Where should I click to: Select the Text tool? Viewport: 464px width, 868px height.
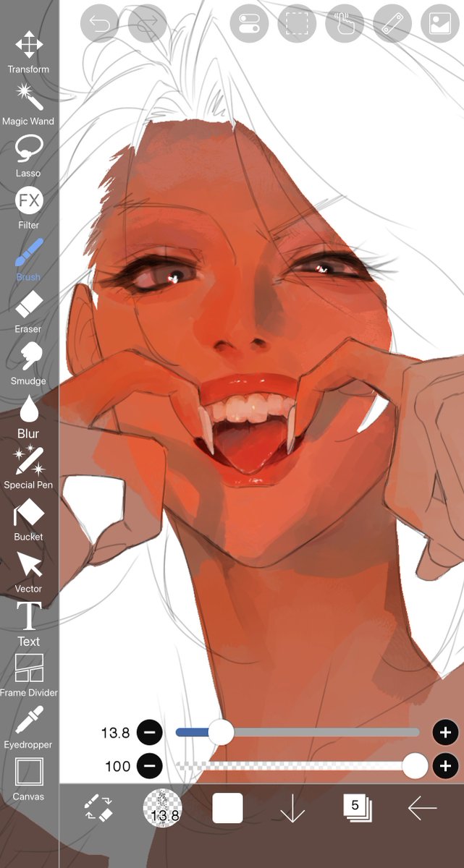pyautogui.click(x=29, y=624)
